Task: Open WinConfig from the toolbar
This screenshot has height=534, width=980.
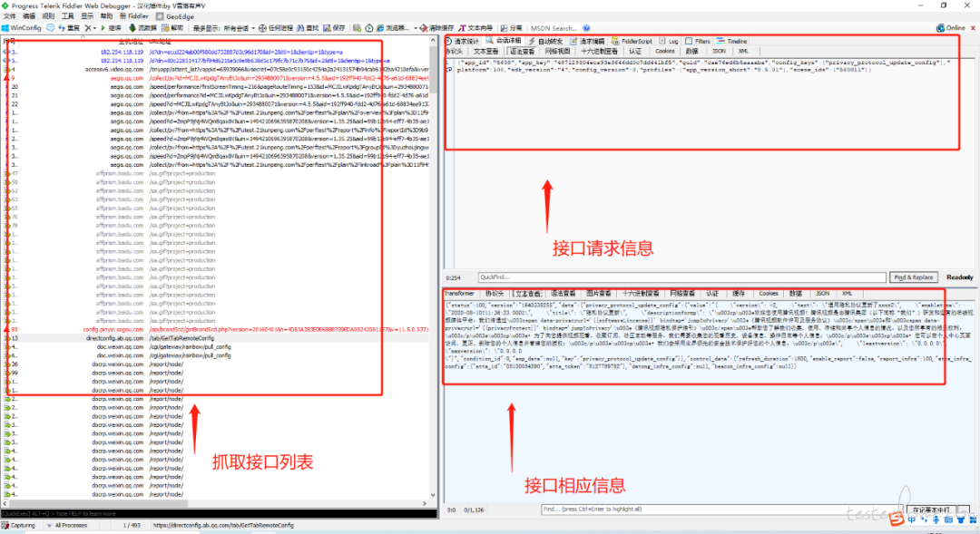Action: click(x=21, y=28)
